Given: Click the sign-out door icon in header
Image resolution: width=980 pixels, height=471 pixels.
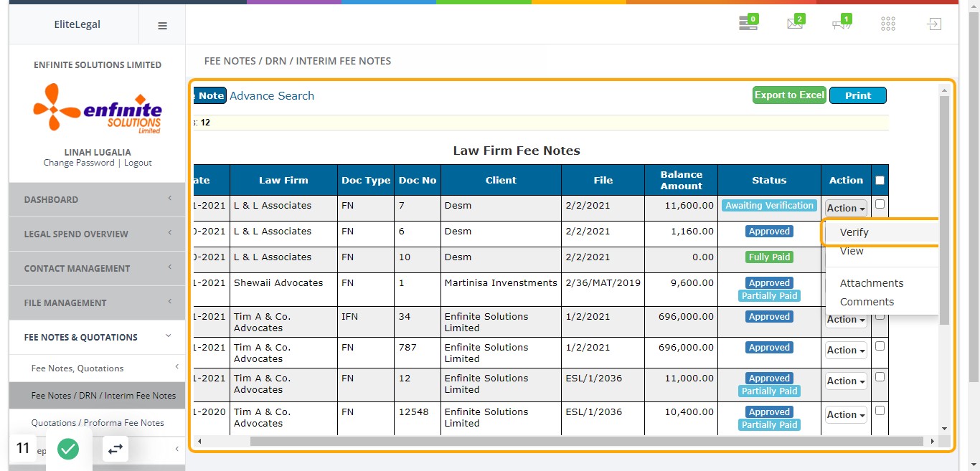Looking at the screenshot, I should (933, 24).
